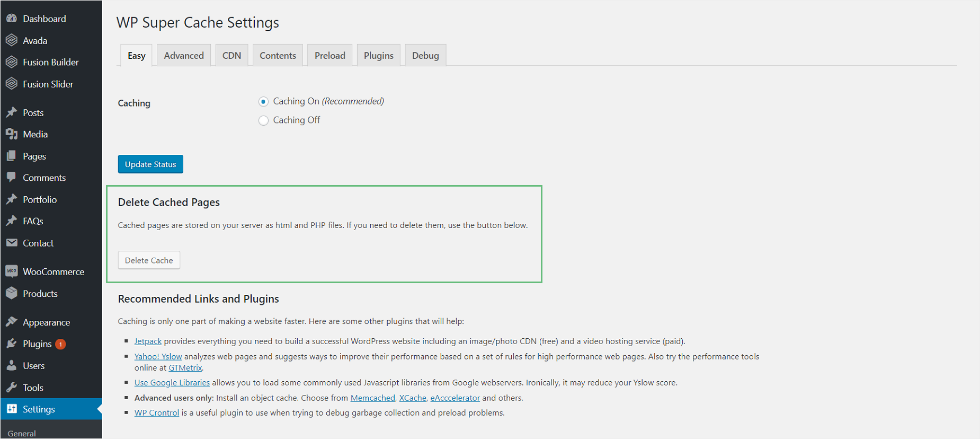Image resolution: width=980 pixels, height=439 pixels.
Task: Click the Recommended Links and Plugins heading
Action: click(x=199, y=298)
